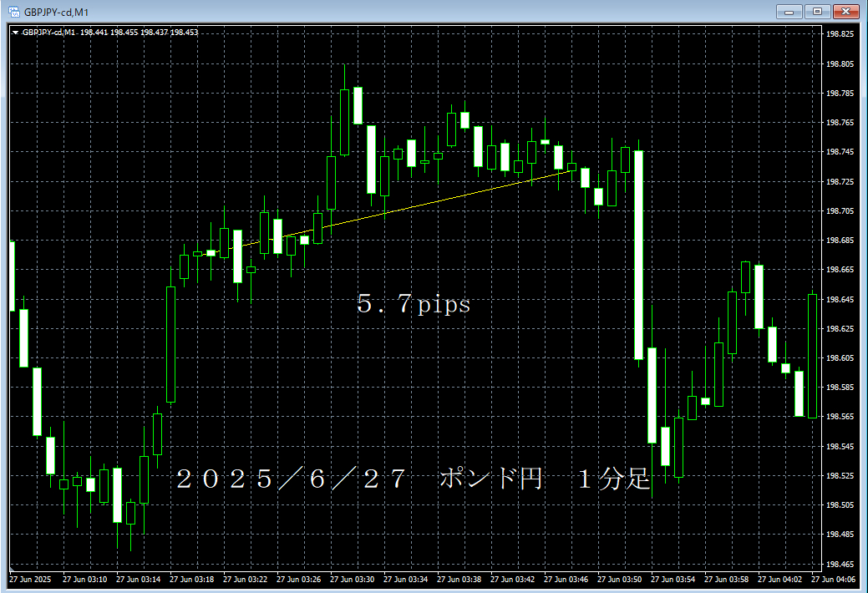Screen dimensions: 868x593
Task: Click the 198.565 price scale label
Action: point(840,417)
